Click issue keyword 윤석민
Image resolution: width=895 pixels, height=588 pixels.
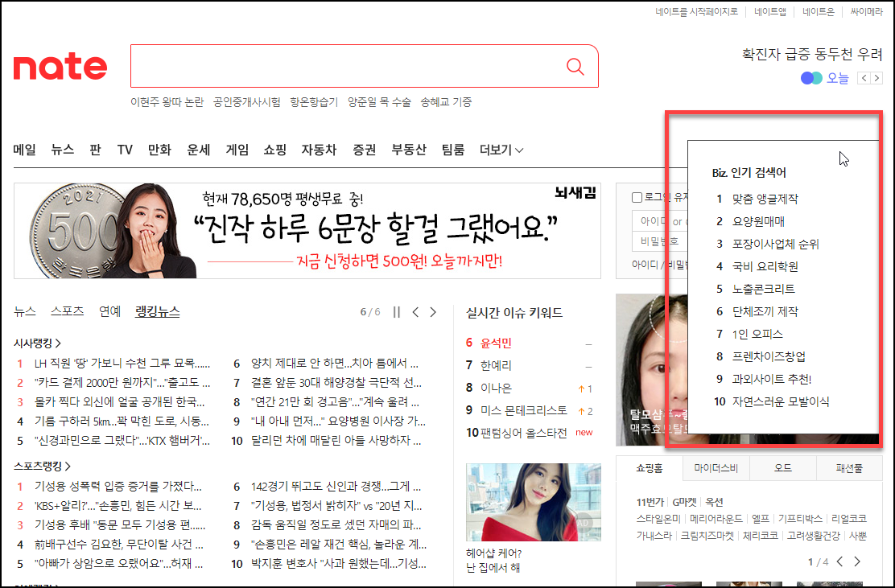point(496,343)
